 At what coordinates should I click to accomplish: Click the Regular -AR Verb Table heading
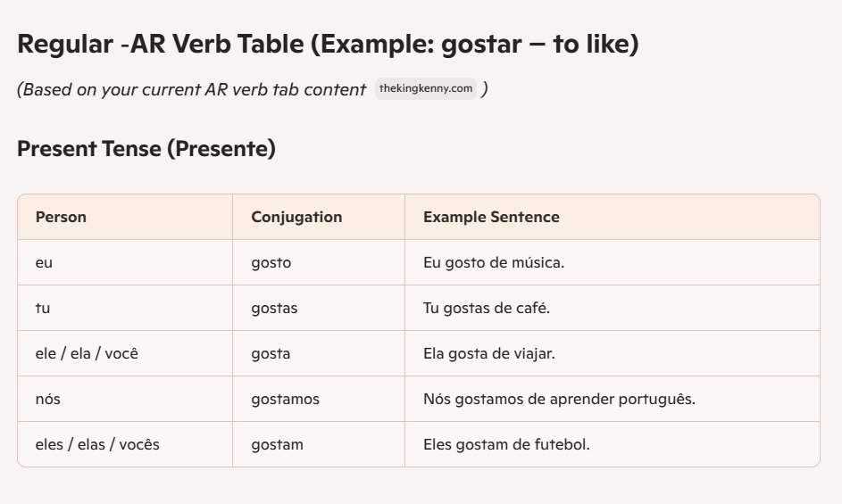[328, 44]
